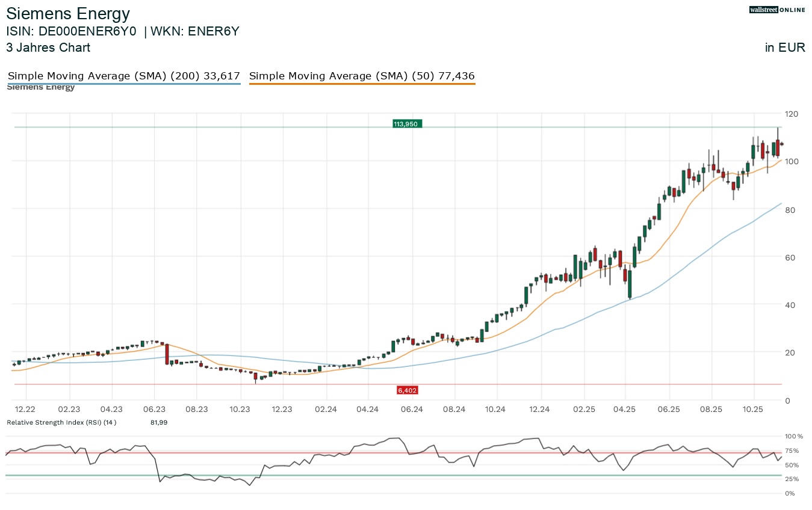Image resolution: width=812 pixels, height=510 pixels.
Task: Select the 12.22 axis label
Action: [25, 409]
